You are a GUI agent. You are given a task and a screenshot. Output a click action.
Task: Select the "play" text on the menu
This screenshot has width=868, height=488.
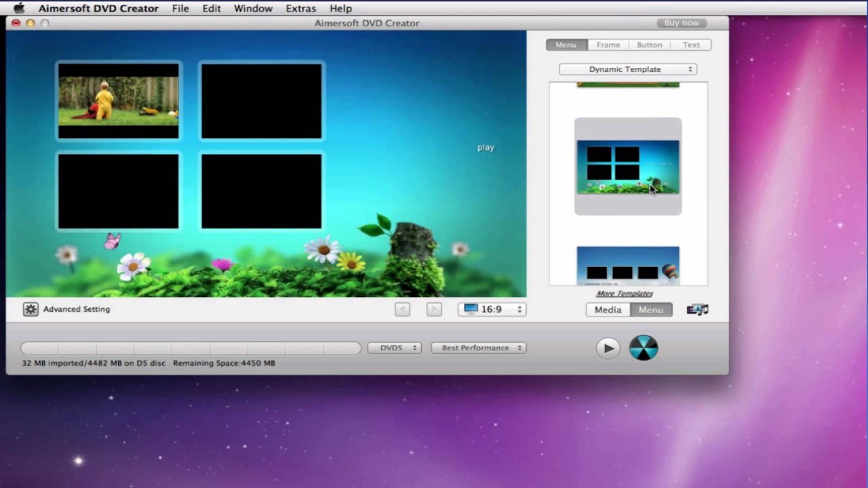pos(486,147)
